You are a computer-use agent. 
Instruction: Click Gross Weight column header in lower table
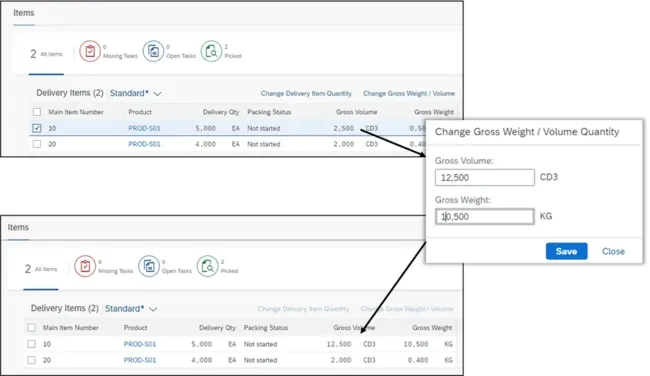tap(432, 327)
